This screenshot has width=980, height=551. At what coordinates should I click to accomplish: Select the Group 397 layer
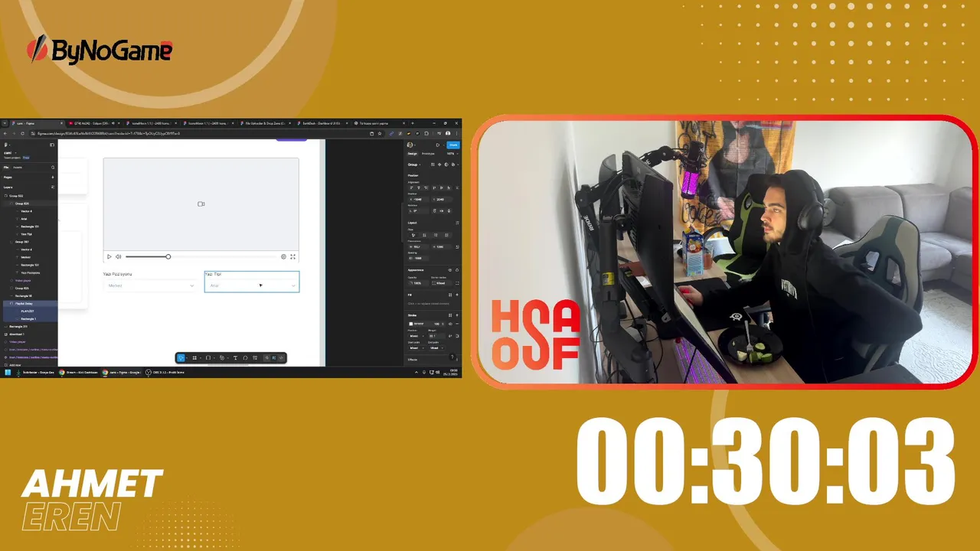21,242
